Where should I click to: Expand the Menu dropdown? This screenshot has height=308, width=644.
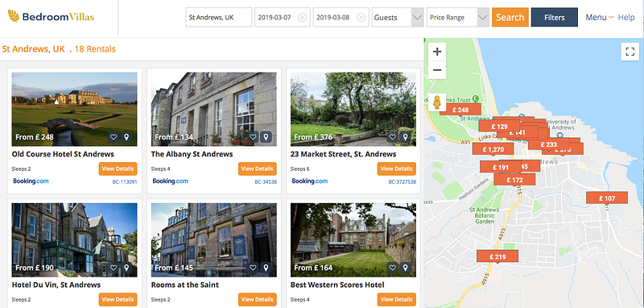[600, 17]
